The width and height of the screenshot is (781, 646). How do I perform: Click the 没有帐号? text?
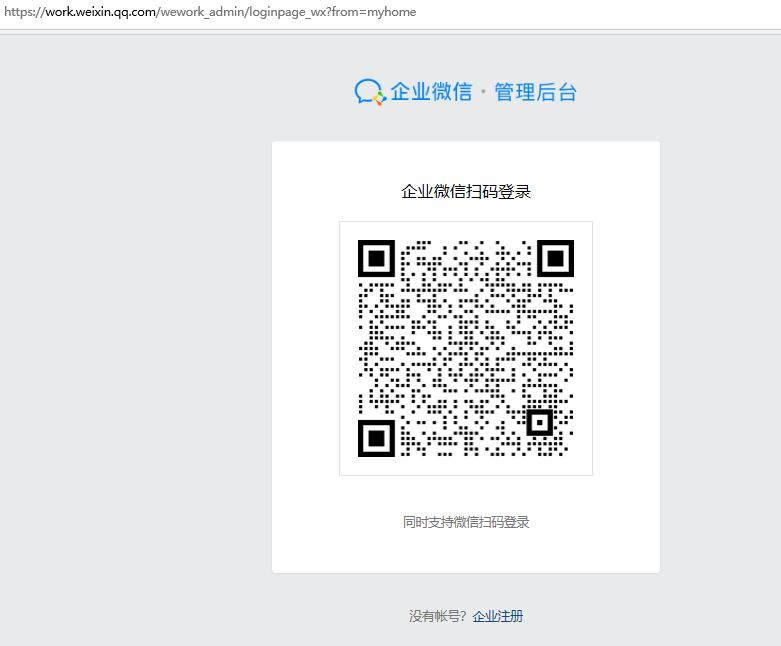click(438, 616)
